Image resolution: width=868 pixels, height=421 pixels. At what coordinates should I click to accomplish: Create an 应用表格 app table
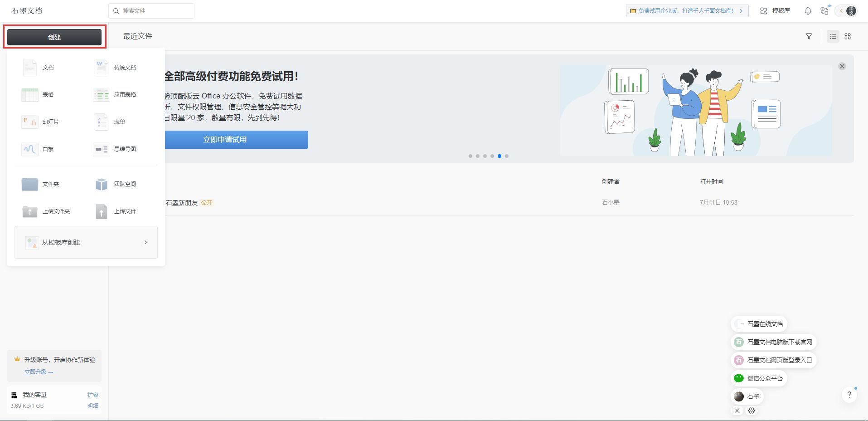click(115, 95)
